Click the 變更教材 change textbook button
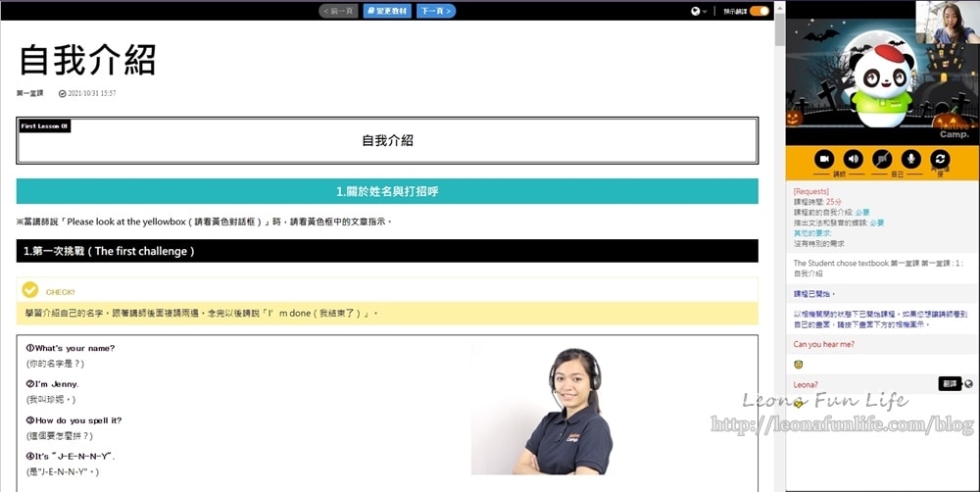980x492 pixels. click(x=387, y=11)
